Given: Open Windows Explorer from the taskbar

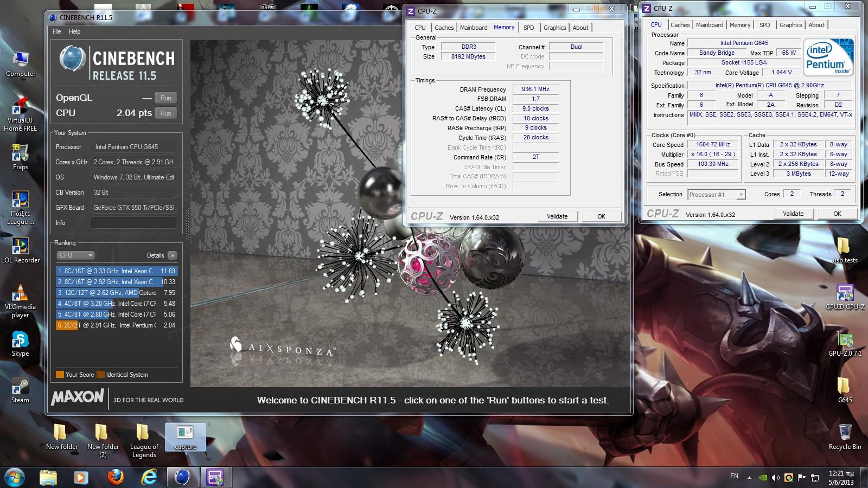Looking at the screenshot, I should [x=48, y=477].
